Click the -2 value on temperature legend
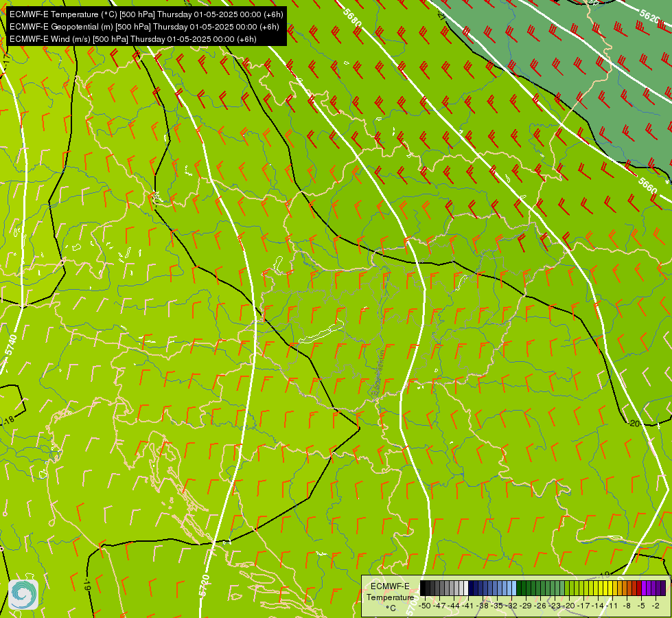This screenshot has width=672, height=618. click(x=656, y=606)
